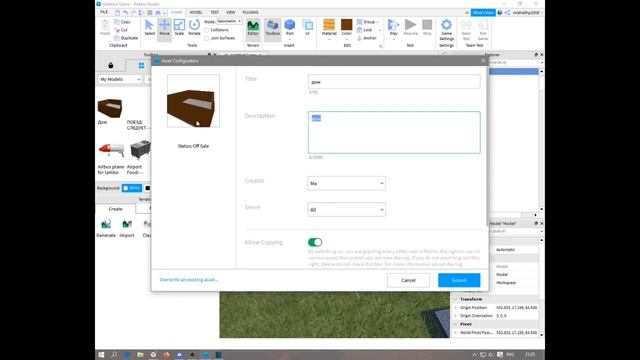This screenshot has width=640, height=360.
Task: Collapse the Pivot properties section
Action: click(456, 324)
